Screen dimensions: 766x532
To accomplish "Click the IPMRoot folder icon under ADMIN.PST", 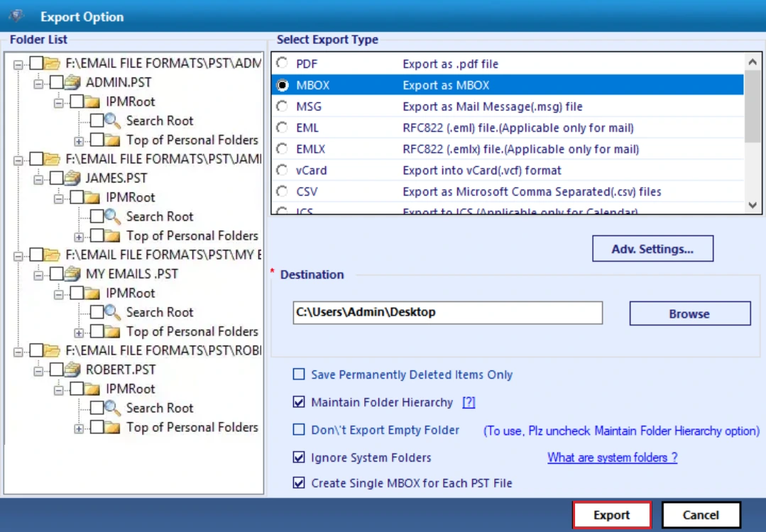I will (92, 101).
